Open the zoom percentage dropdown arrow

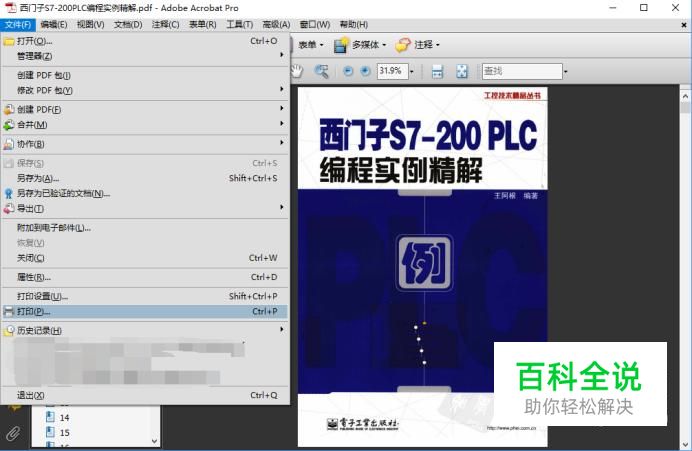412,71
